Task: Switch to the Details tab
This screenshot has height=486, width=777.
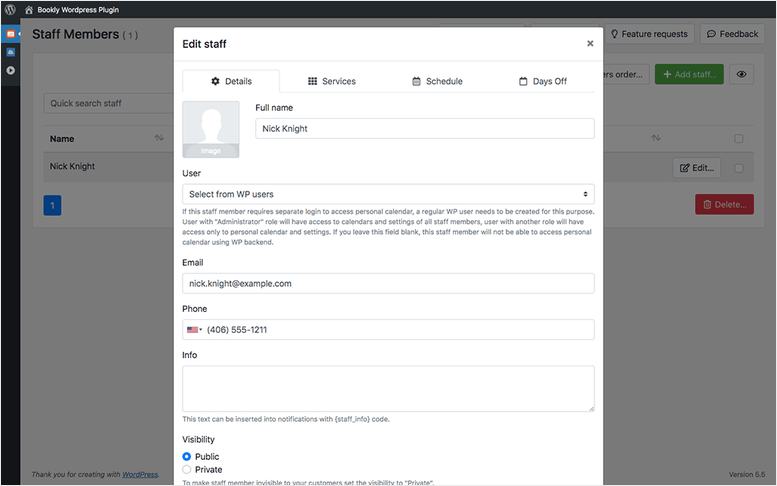Action: coord(231,81)
